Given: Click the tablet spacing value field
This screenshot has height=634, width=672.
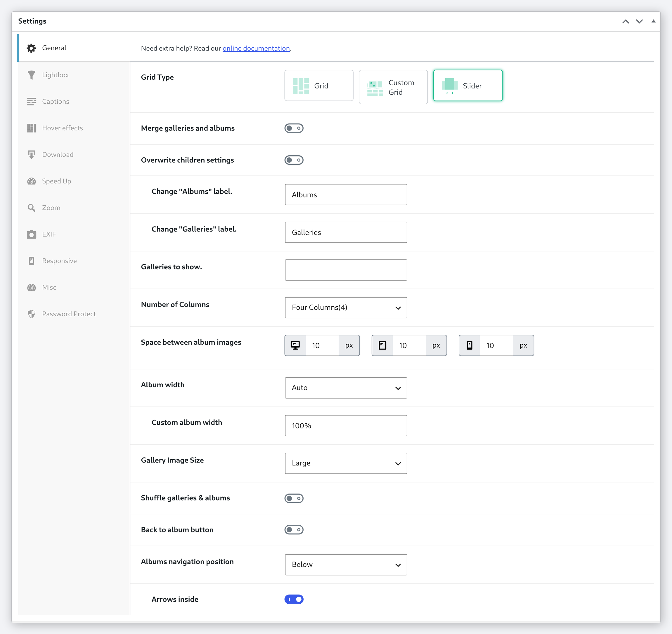Looking at the screenshot, I should pyautogui.click(x=409, y=345).
